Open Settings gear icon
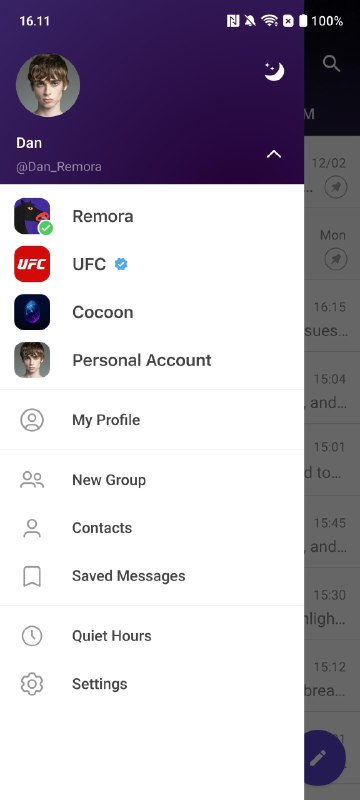Screen dimensions: 360x800 [x=32, y=684]
